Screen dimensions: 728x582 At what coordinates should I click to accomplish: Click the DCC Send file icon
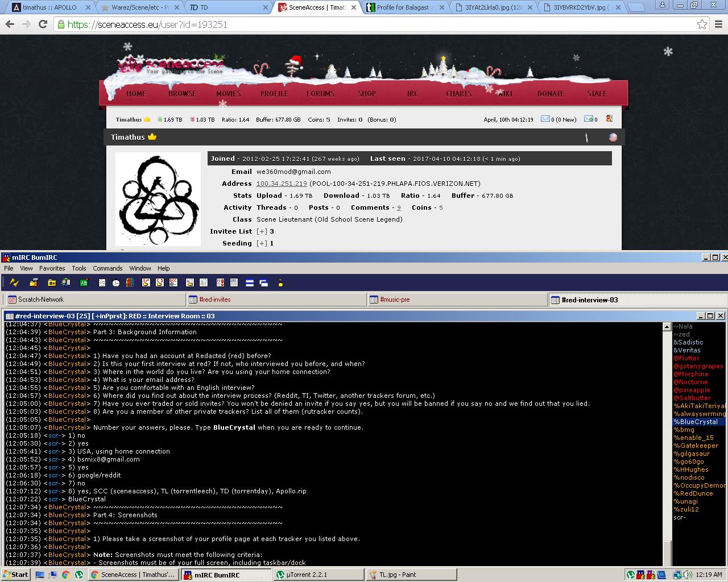click(x=146, y=282)
